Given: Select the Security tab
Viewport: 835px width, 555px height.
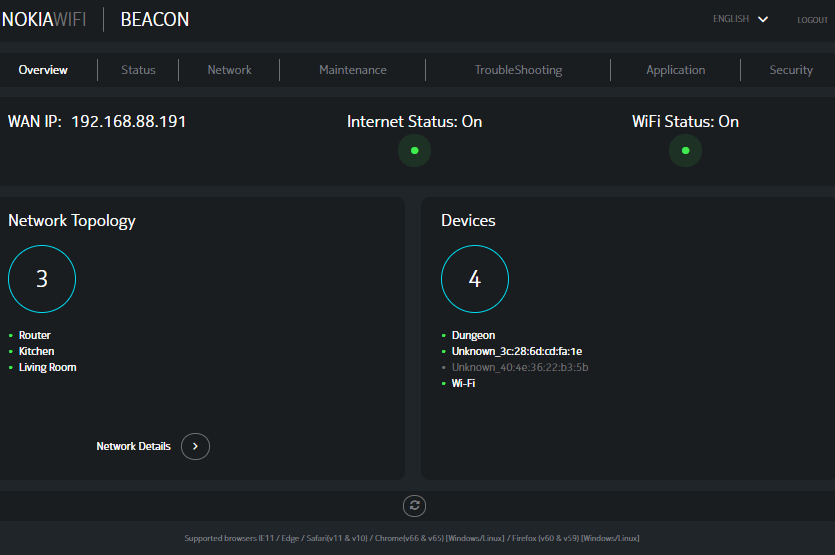Looking at the screenshot, I should 790,70.
